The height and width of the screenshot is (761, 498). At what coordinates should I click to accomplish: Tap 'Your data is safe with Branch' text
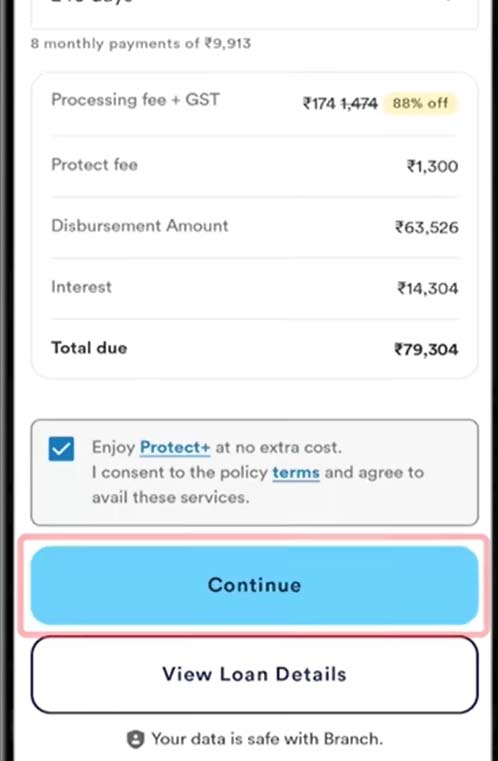(267, 739)
